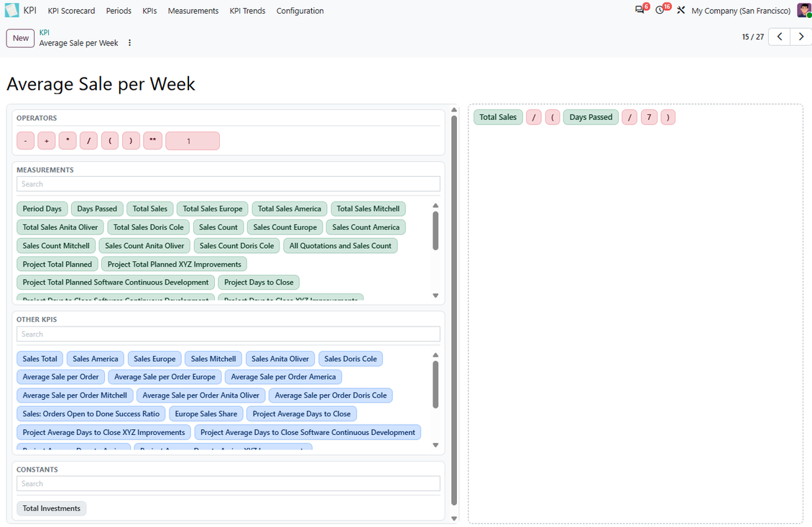812x527 pixels.
Task: Add the Sales Total KPI chip
Action: (40, 359)
